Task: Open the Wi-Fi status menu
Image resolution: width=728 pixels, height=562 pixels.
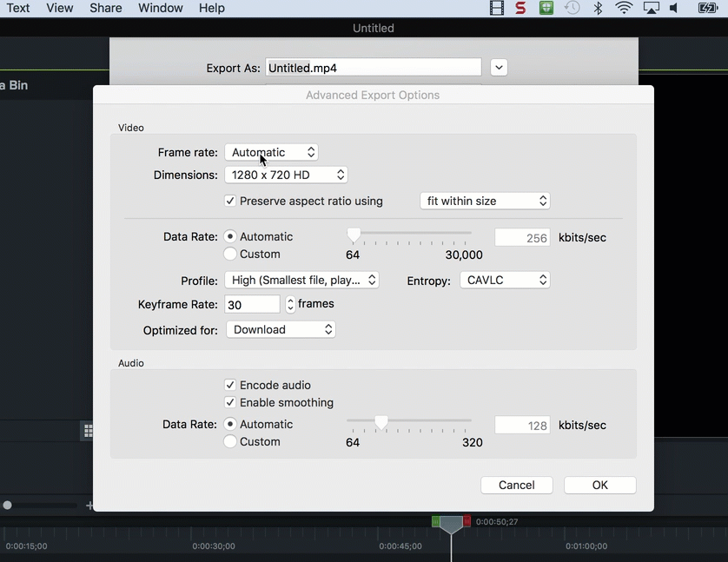Action: tap(624, 8)
